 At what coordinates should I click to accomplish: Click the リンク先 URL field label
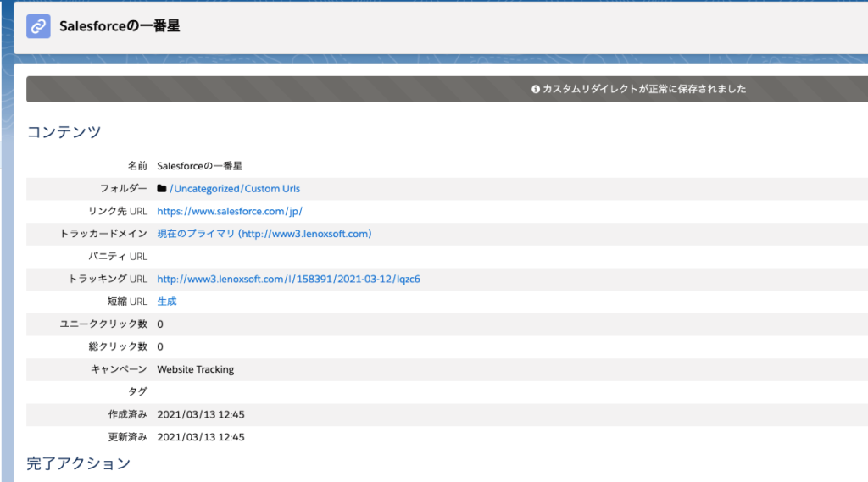click(118, 212)
